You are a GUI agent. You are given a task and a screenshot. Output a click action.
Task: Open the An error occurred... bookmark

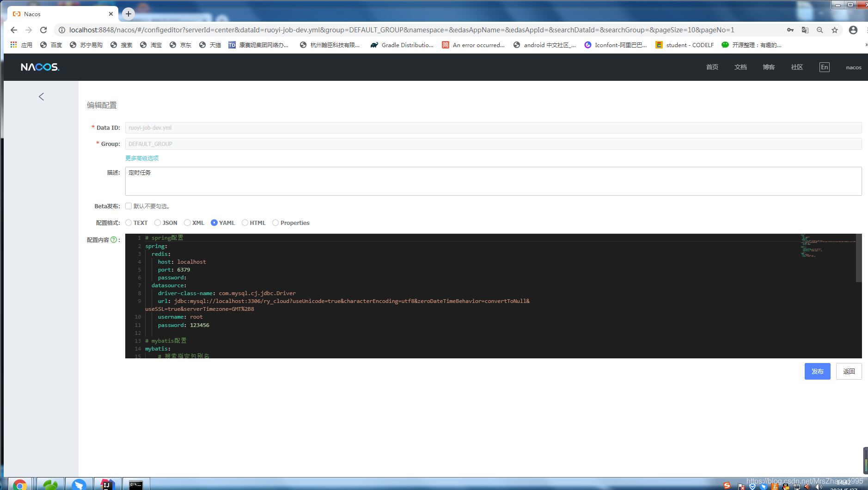(473, 45)
